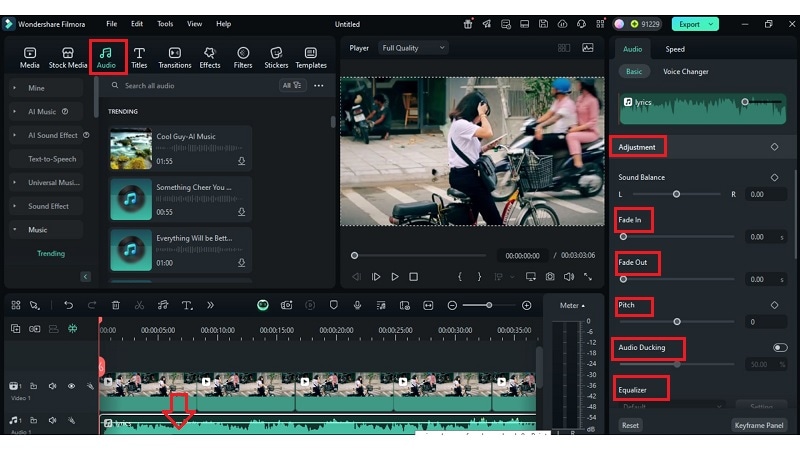
Task: Lock the Video 1 track
Action: pyautogui.click(x=34, y=386)
